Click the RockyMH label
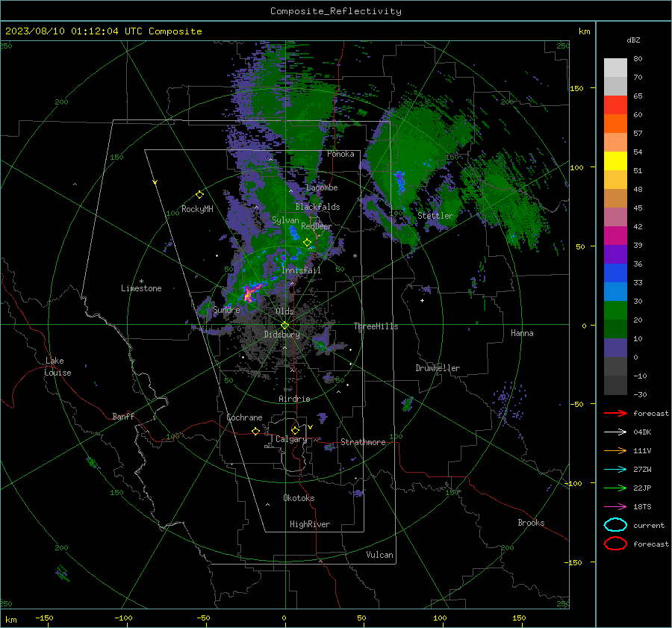Screen dimensions: 672x628 pos(197,209)
